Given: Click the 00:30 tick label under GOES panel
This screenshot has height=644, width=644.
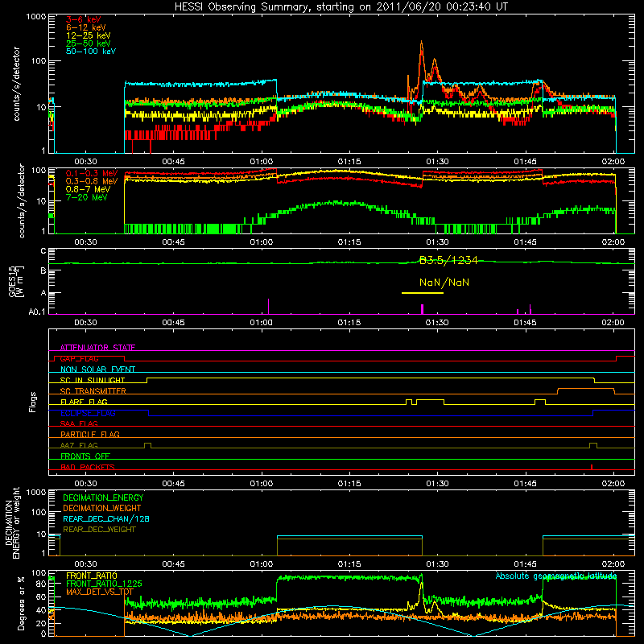Looking at the screenshot, I should (x=85, y=323).
